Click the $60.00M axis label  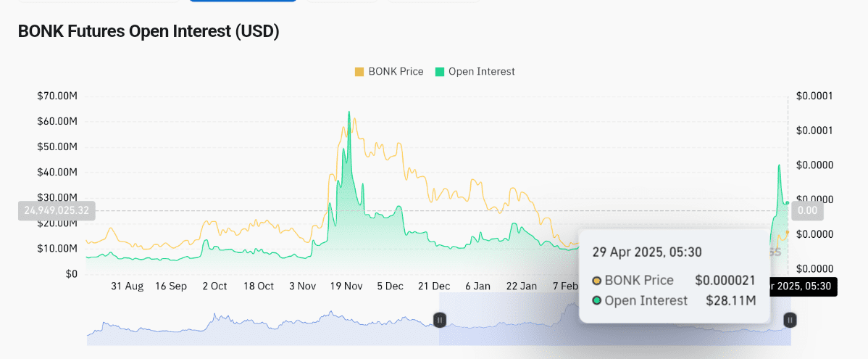[57, 122]
